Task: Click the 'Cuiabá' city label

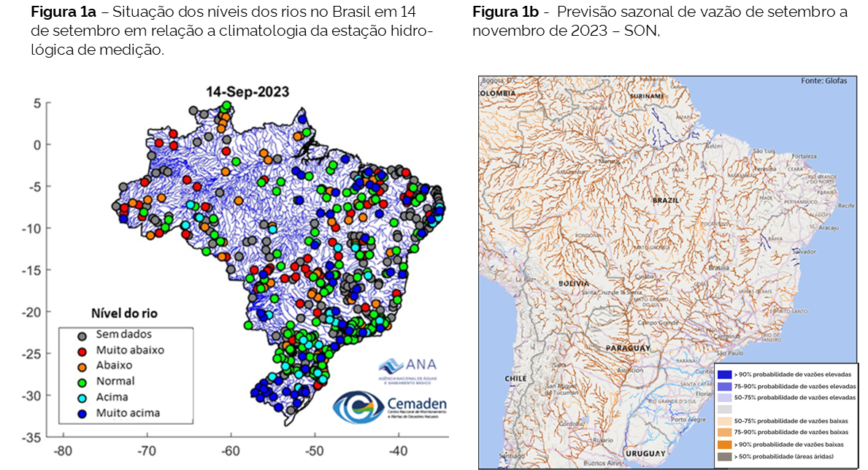Action: [x=644, y=277]
